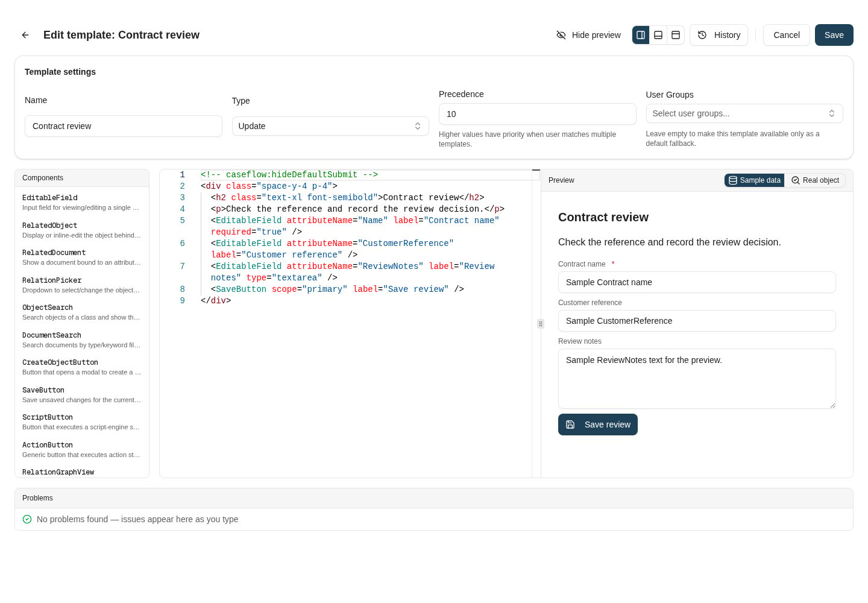868x603 pixels.
Task: Click the Review notes textarea resize grip
Action: (832, 405)
